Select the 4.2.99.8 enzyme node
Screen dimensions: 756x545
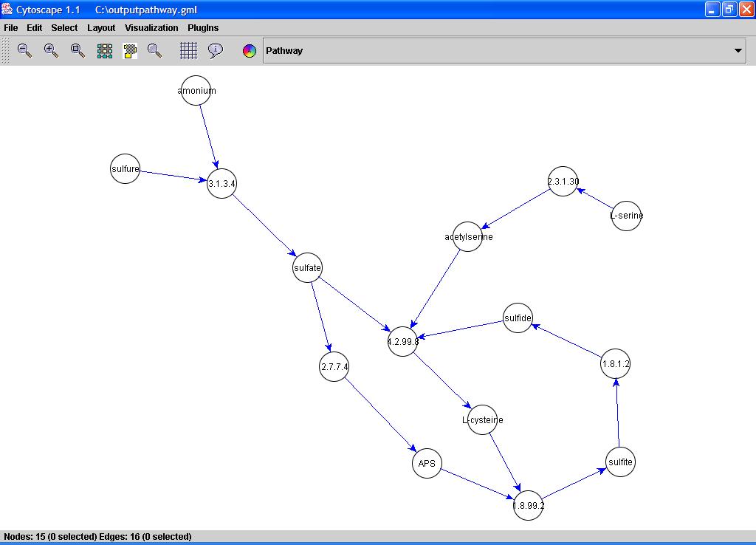tap(402, 341)
